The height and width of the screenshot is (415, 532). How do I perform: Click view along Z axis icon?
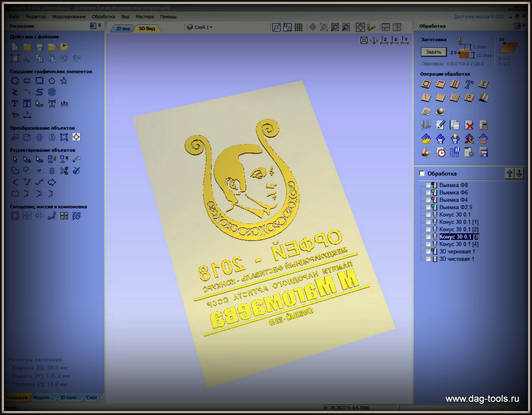click(384, 41)
